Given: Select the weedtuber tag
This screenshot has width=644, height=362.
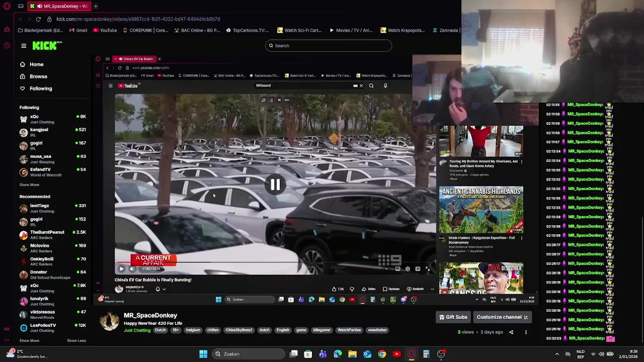Looking at the screenshot, I should (377, 330).
